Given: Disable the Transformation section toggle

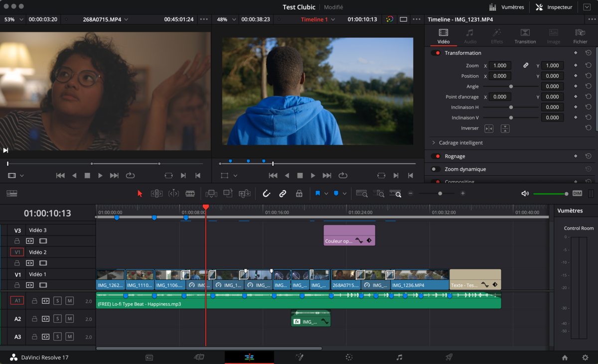Looking at the screenshot, I should pos(436,53).
